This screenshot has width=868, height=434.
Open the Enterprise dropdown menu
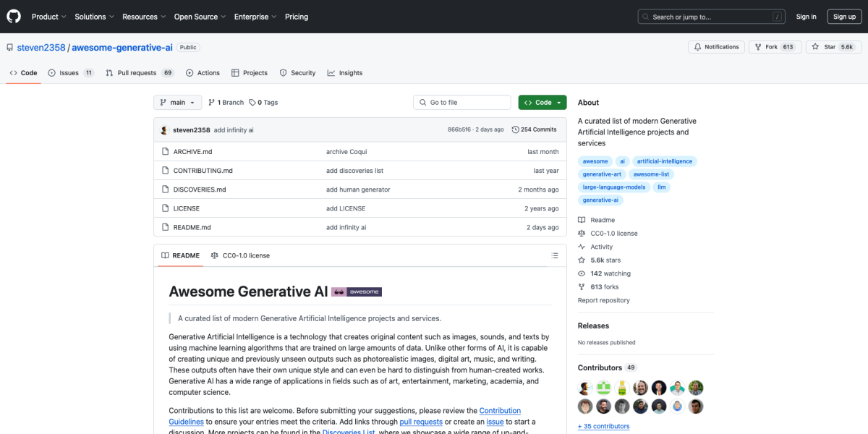[x=255, y=17]
